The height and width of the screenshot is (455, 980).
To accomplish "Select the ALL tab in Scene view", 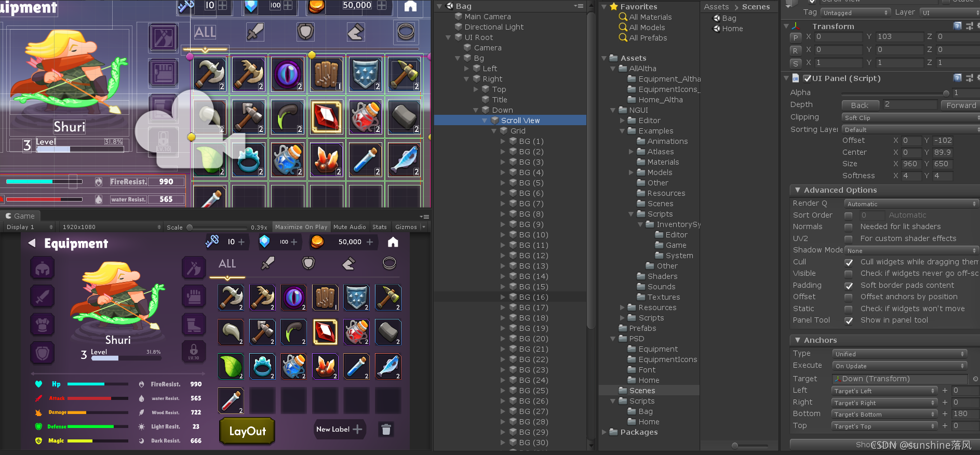I will (x=205, y=32).
